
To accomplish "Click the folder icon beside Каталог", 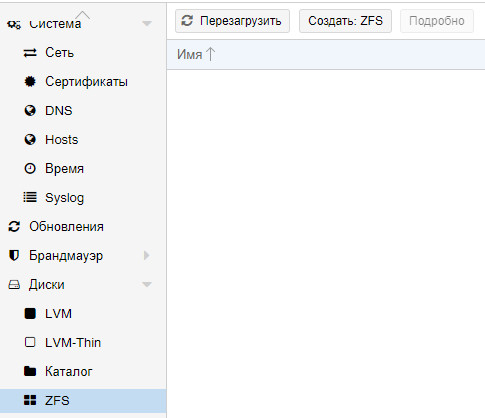I will 30,371.
